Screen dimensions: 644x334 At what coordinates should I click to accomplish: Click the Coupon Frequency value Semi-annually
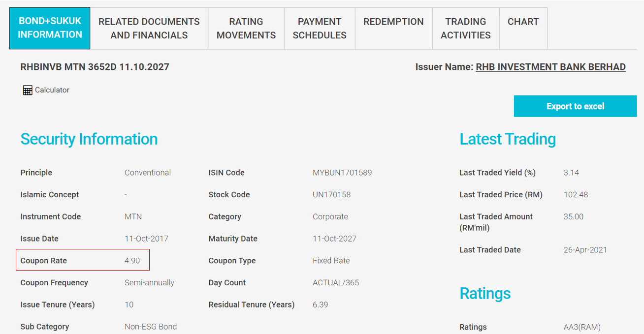[x=149, y=283]
